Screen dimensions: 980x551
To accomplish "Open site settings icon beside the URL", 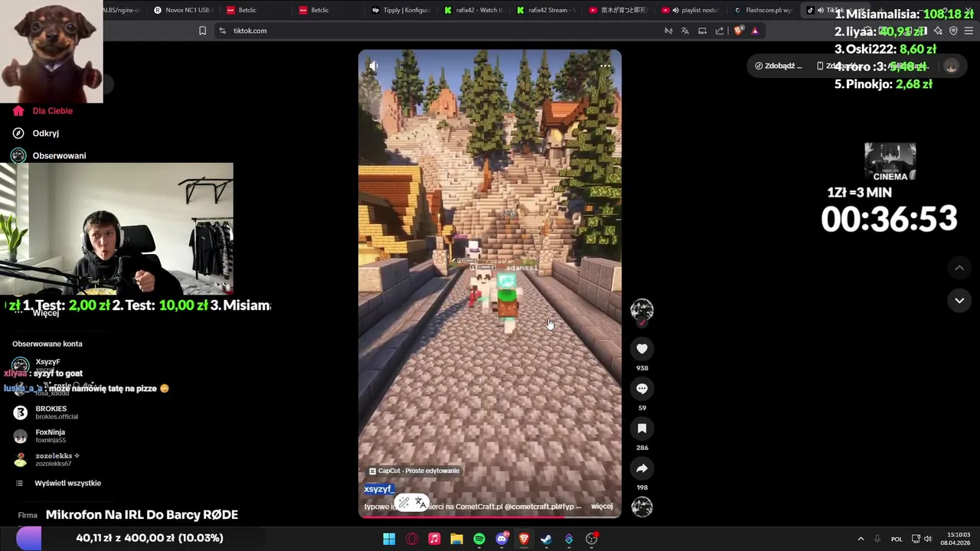I will pyautogui.click(x=222, y=31).
